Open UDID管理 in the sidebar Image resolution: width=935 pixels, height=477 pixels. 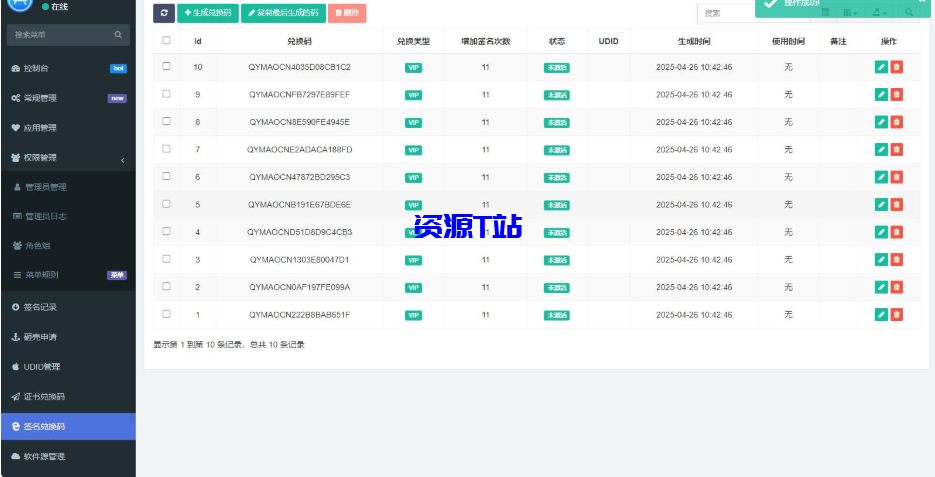[68, 367]
